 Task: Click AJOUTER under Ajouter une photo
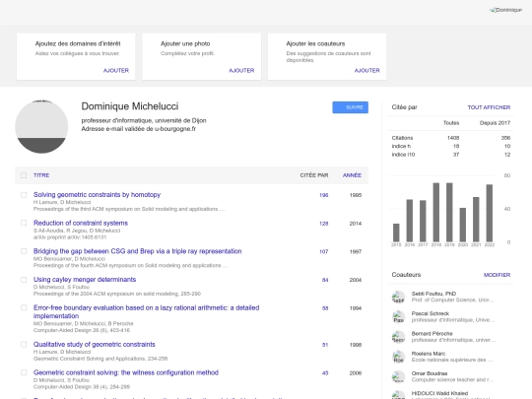(241, 71)
